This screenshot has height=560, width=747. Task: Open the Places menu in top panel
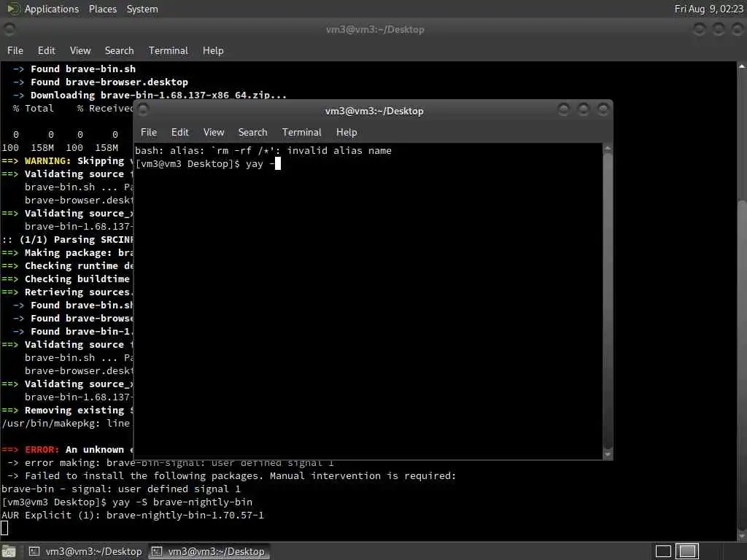point(102,9)
